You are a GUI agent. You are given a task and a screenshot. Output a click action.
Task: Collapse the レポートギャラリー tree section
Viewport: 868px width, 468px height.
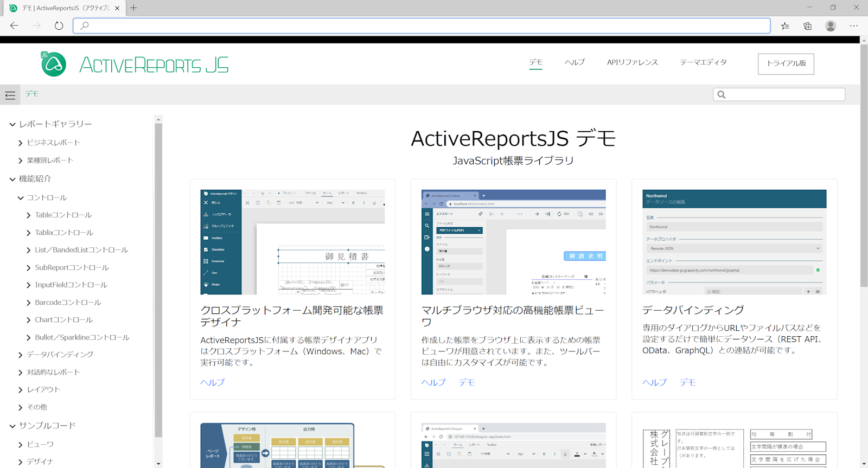point(12,124)
